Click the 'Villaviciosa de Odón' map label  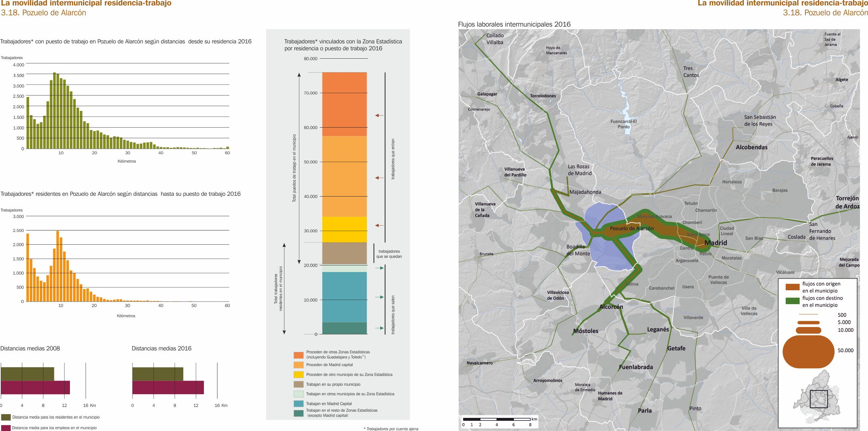tap(558, 295)
